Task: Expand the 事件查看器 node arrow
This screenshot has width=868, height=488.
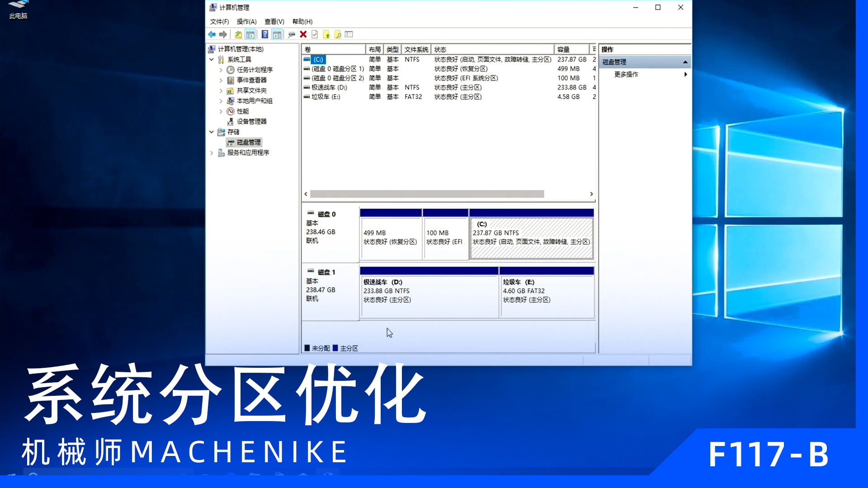Action: (x=221, y=80)
